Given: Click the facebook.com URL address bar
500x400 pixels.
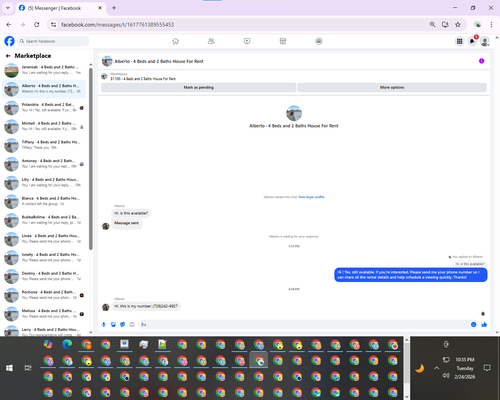Looking at the screenshot, I should point(117,25).
